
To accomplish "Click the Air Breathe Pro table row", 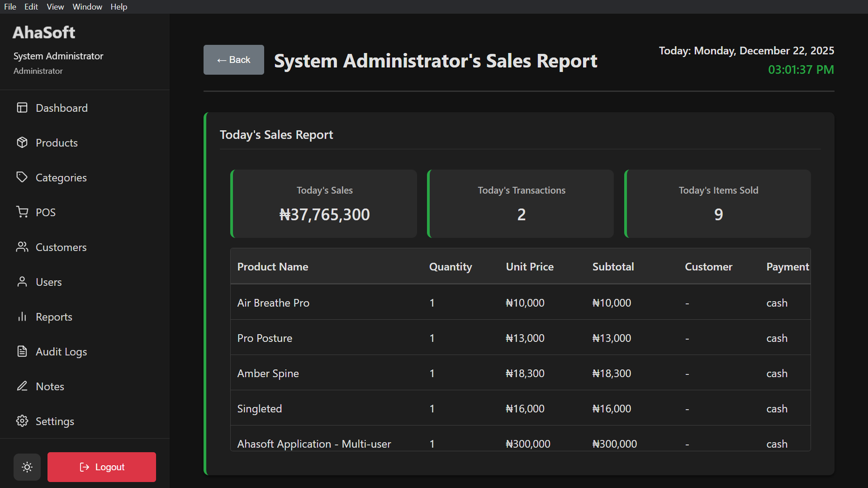I will 521,303.
